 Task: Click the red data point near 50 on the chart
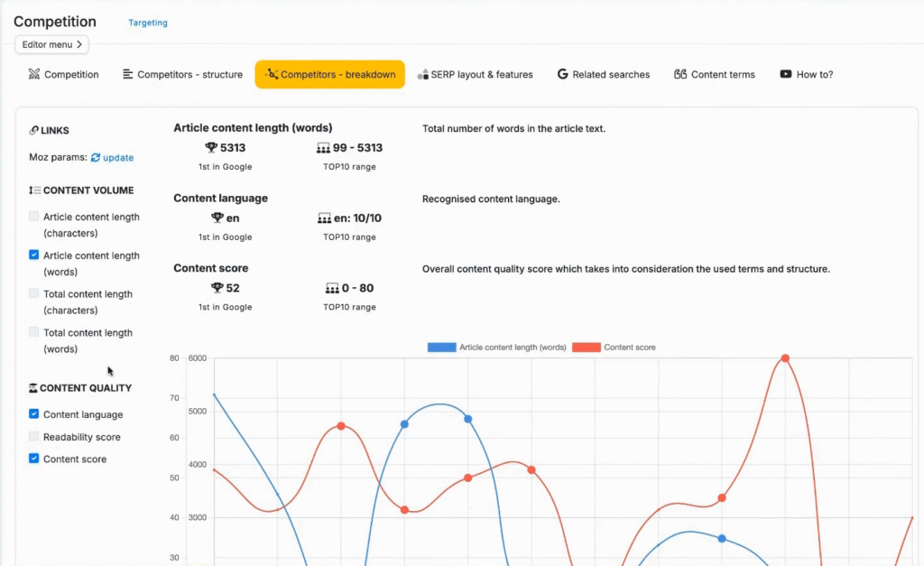coord(468,478)
